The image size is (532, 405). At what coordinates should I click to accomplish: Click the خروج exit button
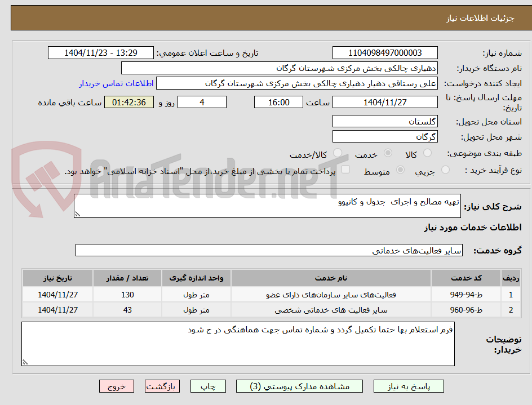tap(117, 386)
